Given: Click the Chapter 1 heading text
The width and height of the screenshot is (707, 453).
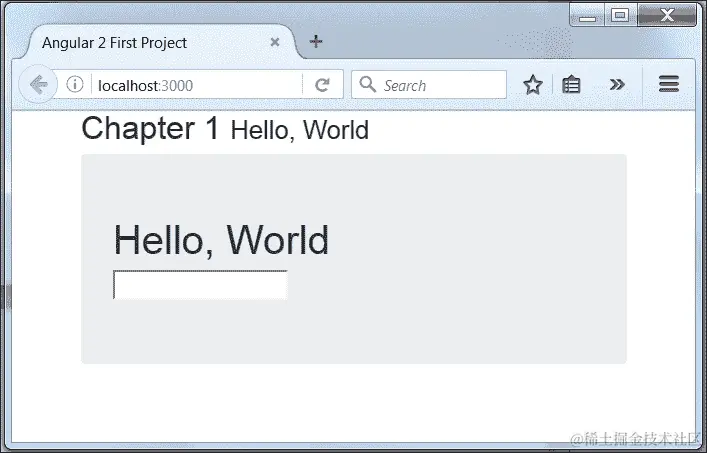Looking at the screenshot, I should tap(151, 128).
